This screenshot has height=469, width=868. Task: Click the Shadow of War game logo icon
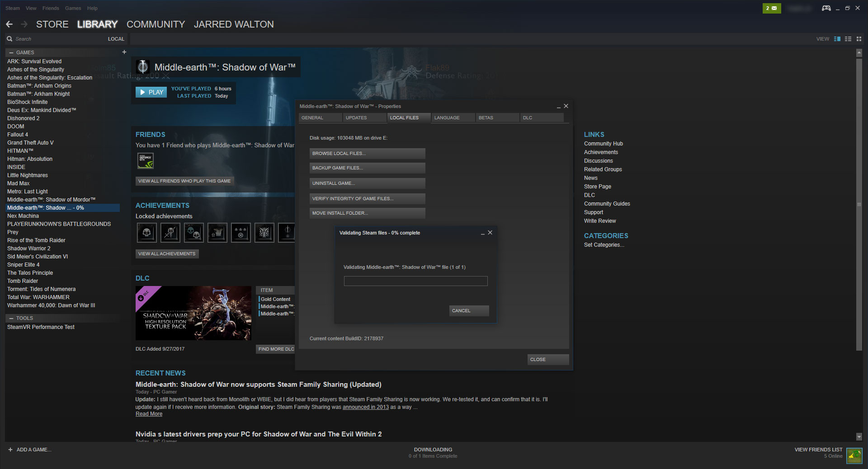pos(143,67)
